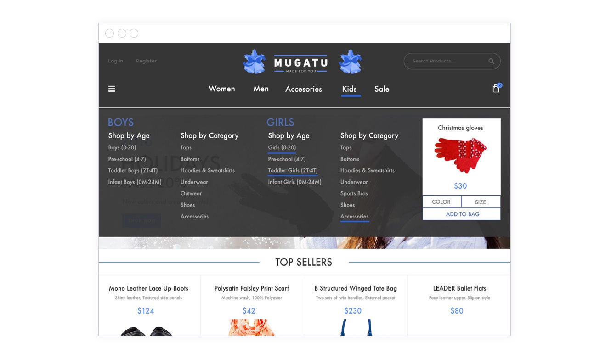Open the SIZE selector
The image size is (611, 364).
pos(481,202)
